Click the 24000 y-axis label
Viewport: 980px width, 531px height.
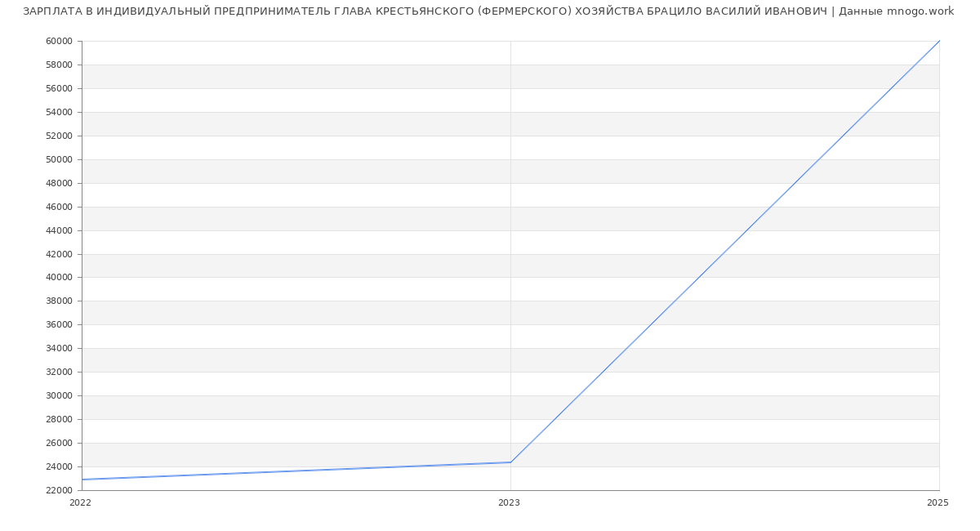[x=59, y=466]
